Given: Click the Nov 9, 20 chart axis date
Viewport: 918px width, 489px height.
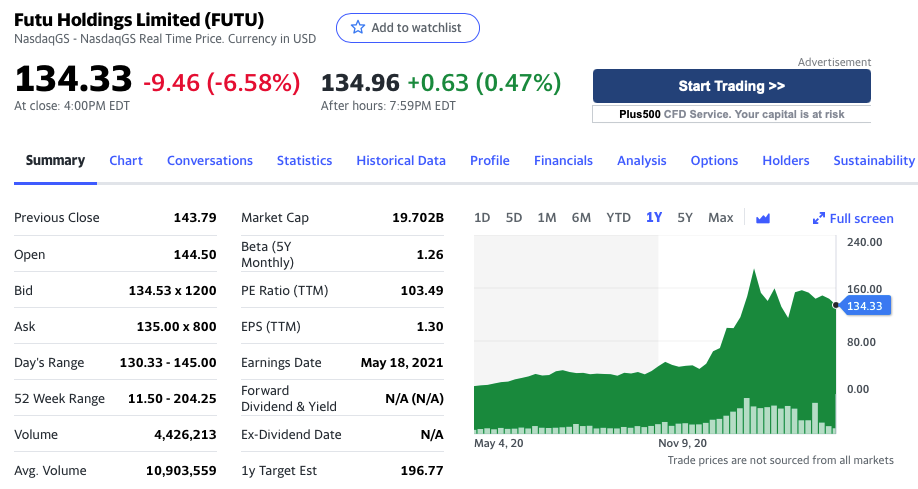Looking at the screenshot, I should tap(682, 443).
